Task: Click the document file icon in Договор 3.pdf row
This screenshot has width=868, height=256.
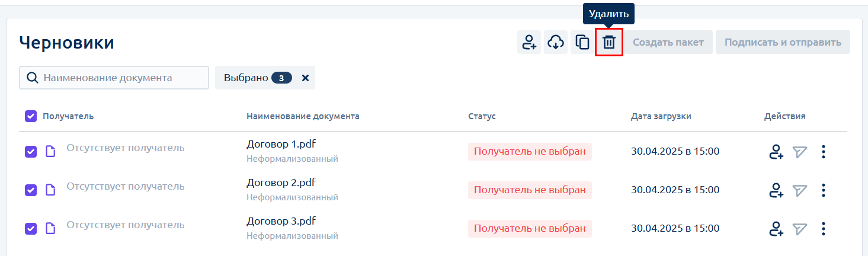Action: (x=51, y=229)
